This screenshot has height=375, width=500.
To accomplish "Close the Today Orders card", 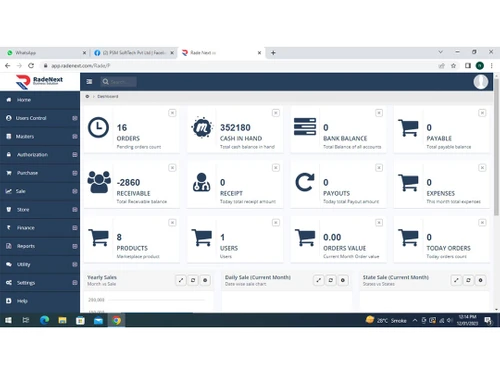I will click(482, 222).
